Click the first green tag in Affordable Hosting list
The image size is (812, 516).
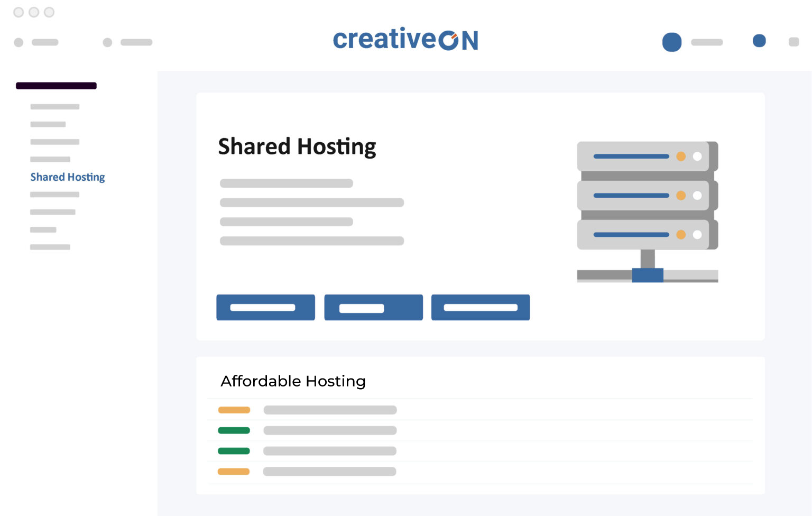(x=234, y=430)
